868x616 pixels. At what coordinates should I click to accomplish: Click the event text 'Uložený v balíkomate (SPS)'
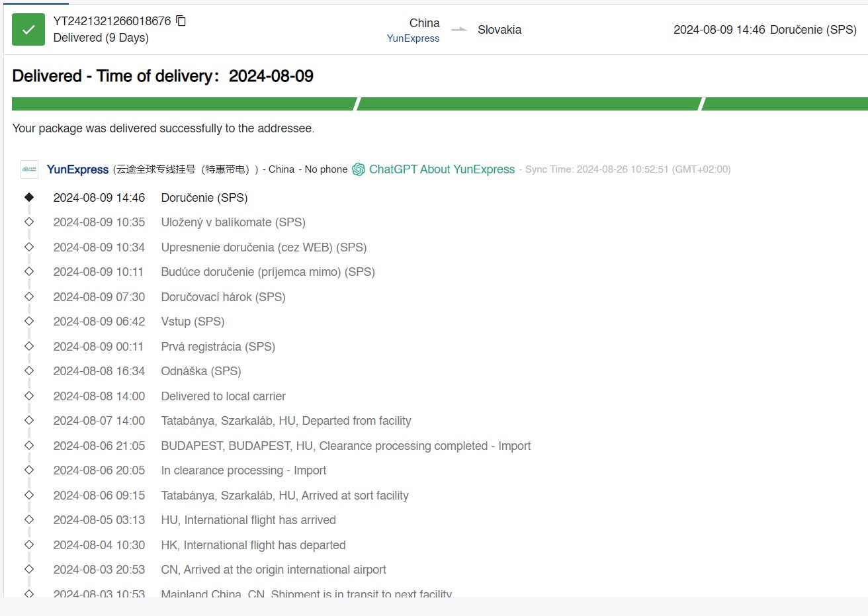pyautogui.click(x=234, y=222)
